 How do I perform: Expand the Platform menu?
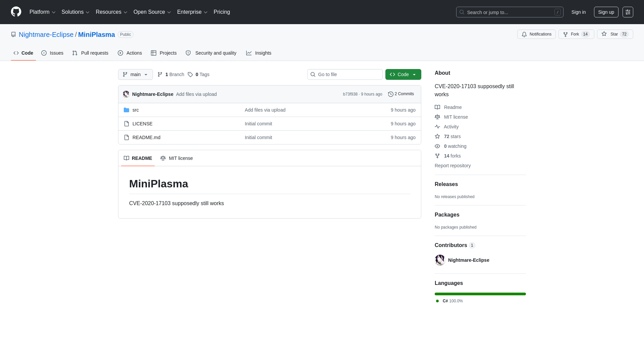tap(42, 12)
